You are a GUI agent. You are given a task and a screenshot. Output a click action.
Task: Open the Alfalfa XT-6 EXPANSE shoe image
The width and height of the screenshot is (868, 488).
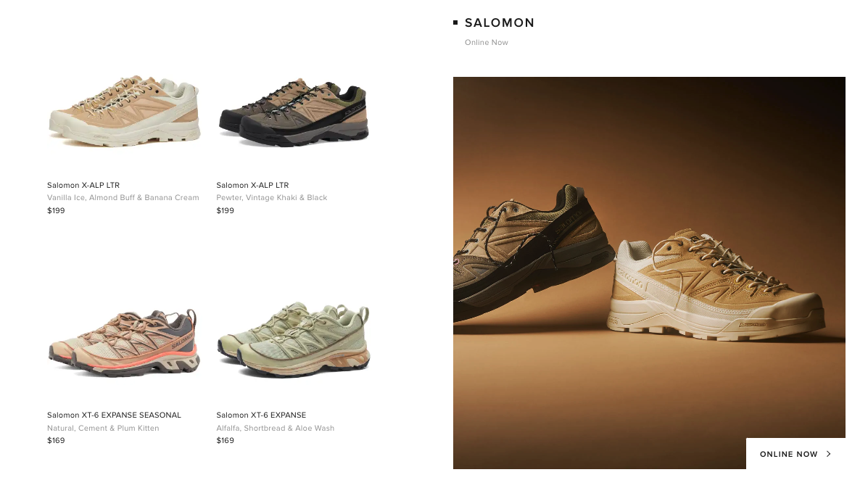(294, 340)
